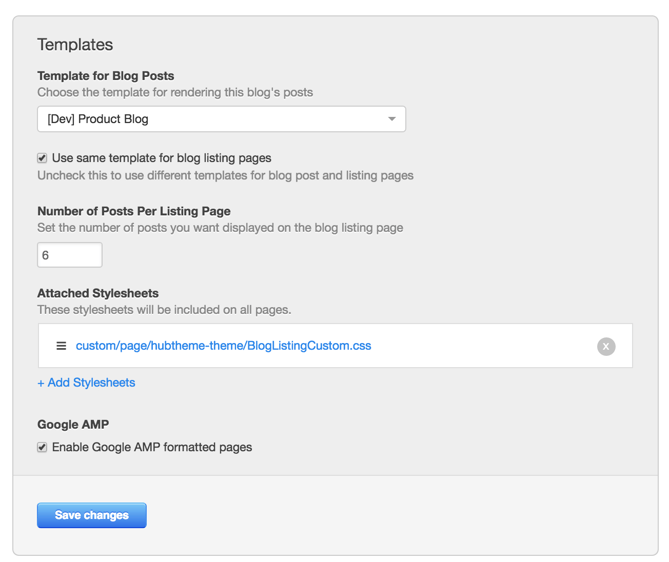The width and height of the screenshot is (669, 562).
Task: Click the drag handle icon beside the stylesheet
Action: (61, 346)
